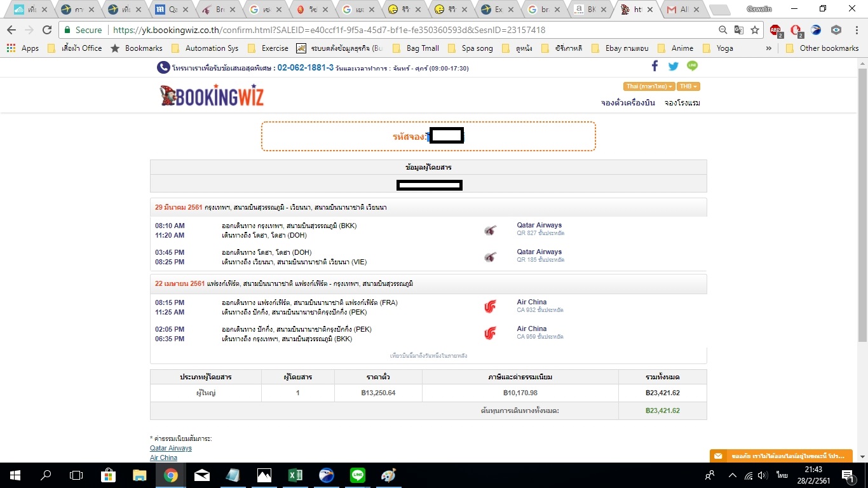Open BookingWiz Facebook page icon
Viewport: 868px width, 488px height.
pos(655,66)
